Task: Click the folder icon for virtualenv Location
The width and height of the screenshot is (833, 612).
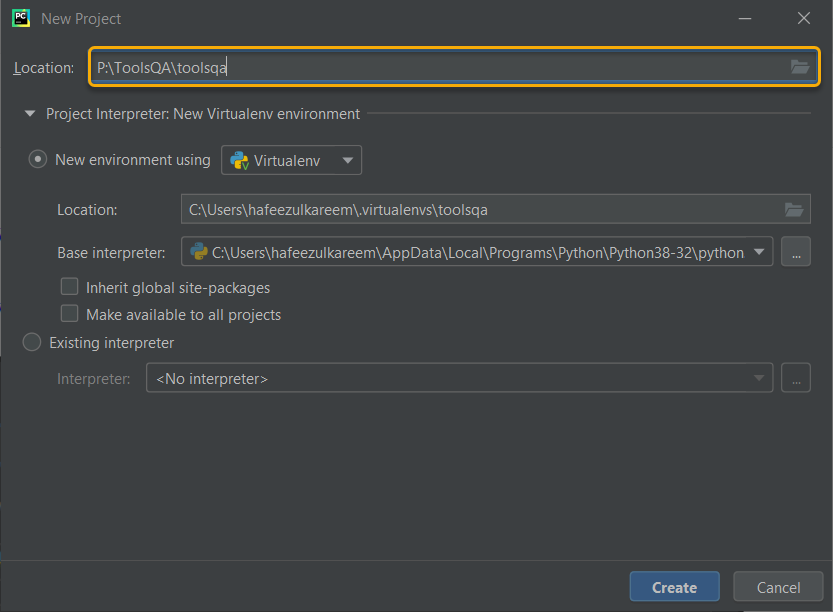Action: (794, 209)
